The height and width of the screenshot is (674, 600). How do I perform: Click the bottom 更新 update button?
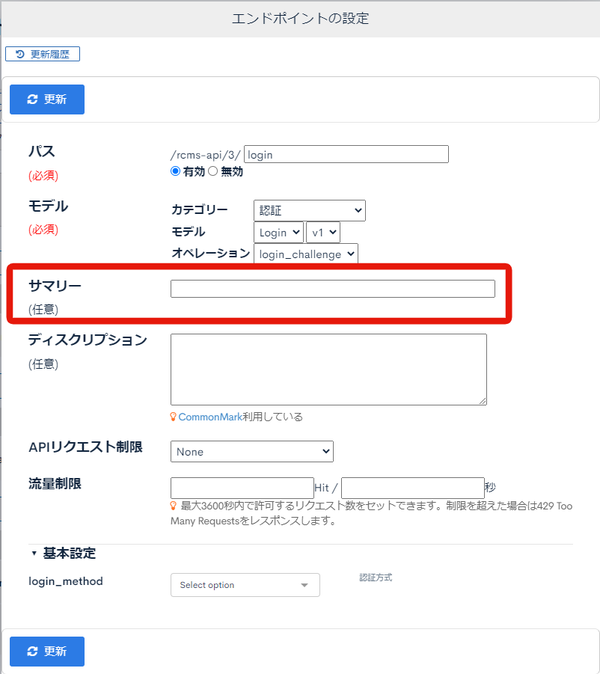tap(47, 651)
